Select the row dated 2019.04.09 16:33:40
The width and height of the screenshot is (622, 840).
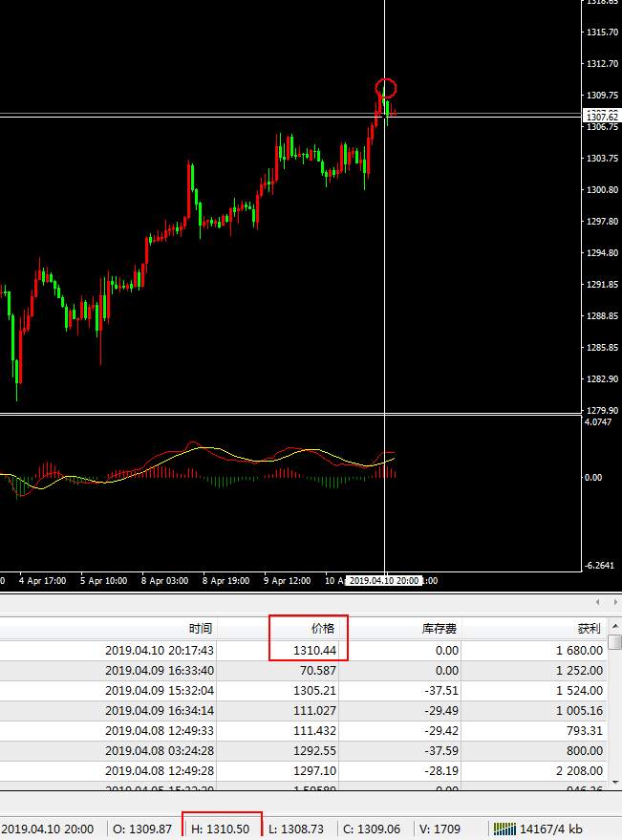303,670
